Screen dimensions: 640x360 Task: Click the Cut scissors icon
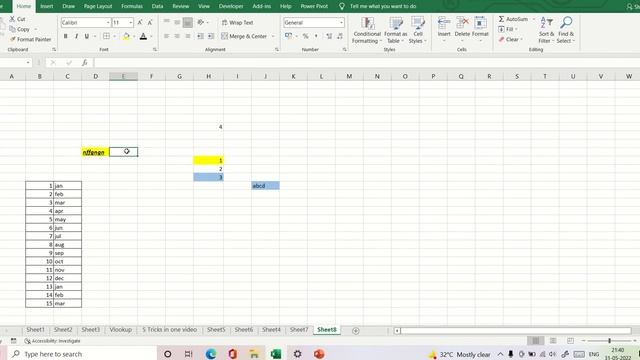click(x=12, y=19)
